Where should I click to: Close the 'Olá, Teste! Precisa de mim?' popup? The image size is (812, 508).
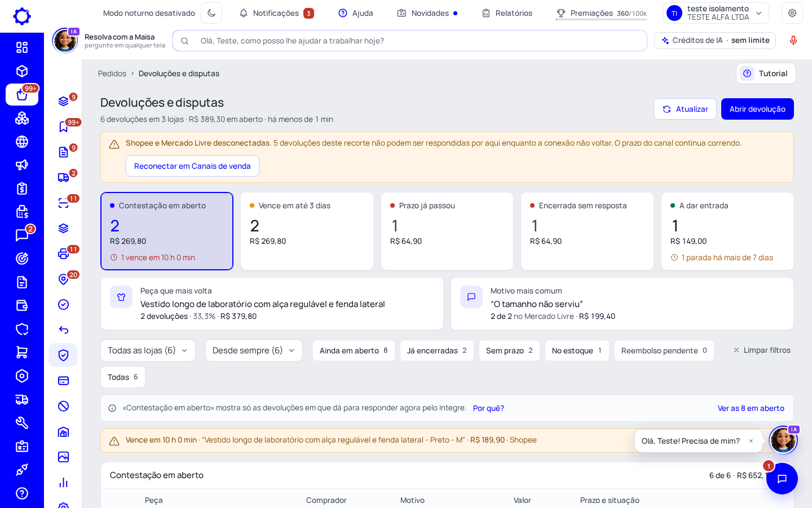pyautogui.click(x=751, y=441)
